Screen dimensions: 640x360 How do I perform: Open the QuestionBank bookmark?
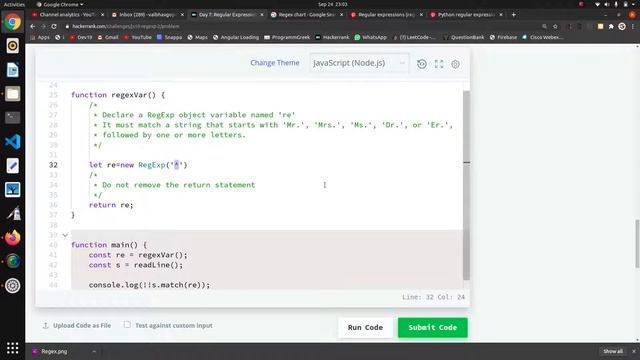(464, 37)
